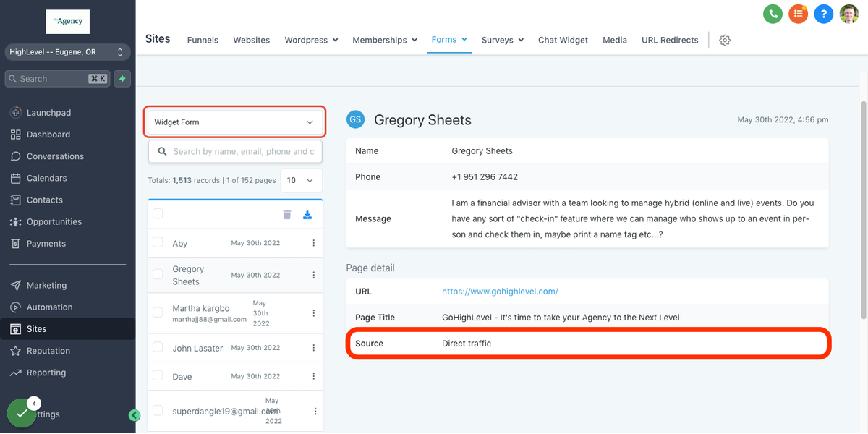868x434 pixels.
Task: Open the 10 records per page dropdown
Action: (302, 180)
